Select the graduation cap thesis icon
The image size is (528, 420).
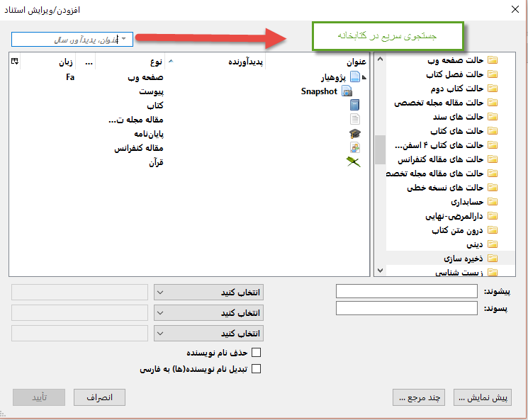click(x=355, y=133)
